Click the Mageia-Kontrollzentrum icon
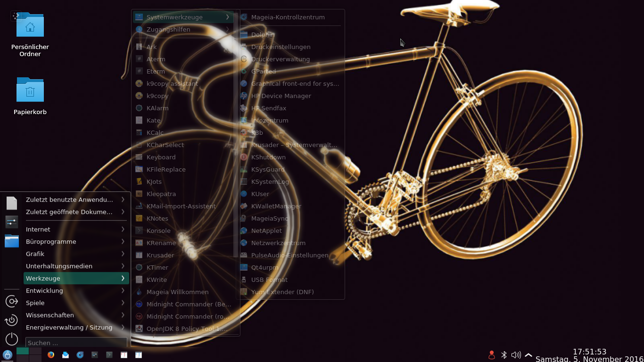Screen dimensions: 644x362 (244, 17)
